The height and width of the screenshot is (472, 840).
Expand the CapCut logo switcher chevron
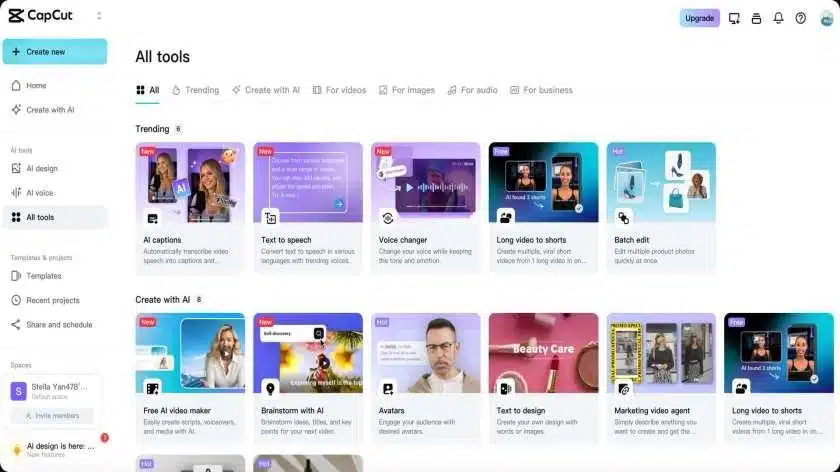click(x=99, y=16)
